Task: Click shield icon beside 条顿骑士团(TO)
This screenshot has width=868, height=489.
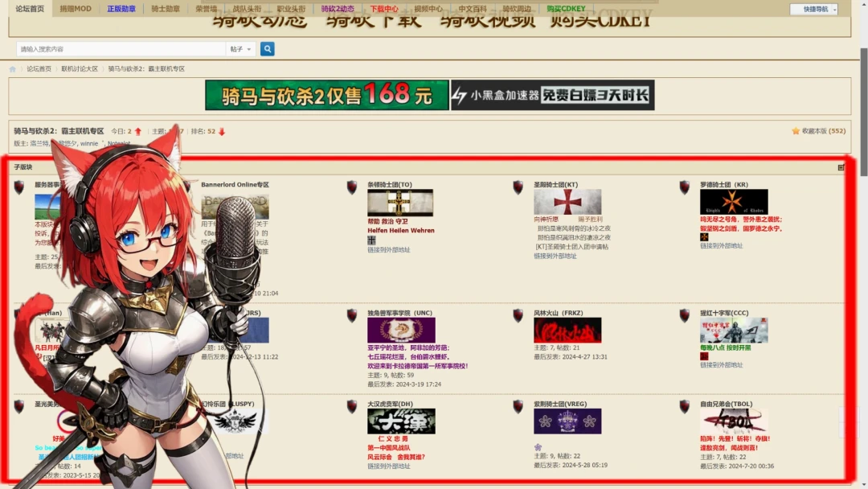Action: click(352, 187)
